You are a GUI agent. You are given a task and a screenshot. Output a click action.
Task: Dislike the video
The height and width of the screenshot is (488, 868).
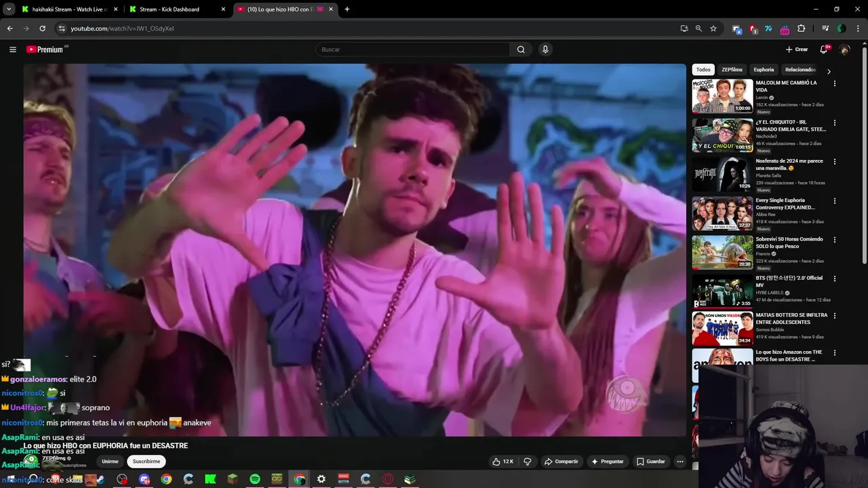(x=528, y=462)
